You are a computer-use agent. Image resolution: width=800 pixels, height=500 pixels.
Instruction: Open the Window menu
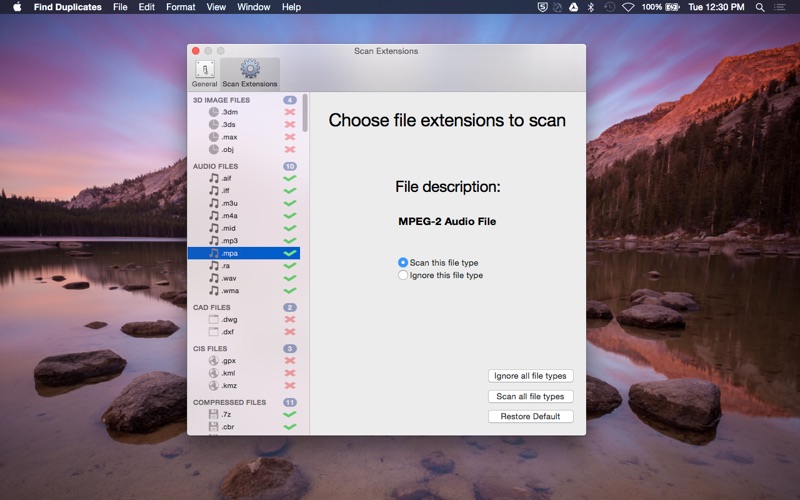pos(253,7)
